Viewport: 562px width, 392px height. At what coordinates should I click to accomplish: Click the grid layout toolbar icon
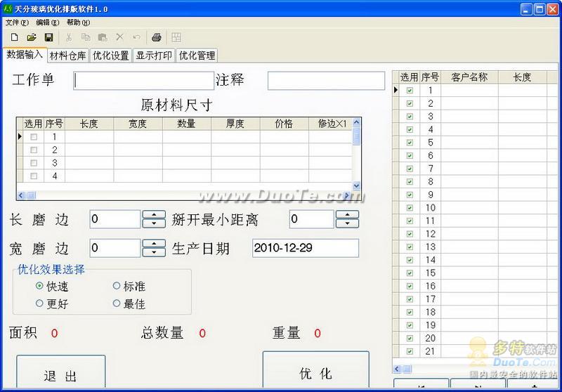pyautogui.click(x=176, y=37)
